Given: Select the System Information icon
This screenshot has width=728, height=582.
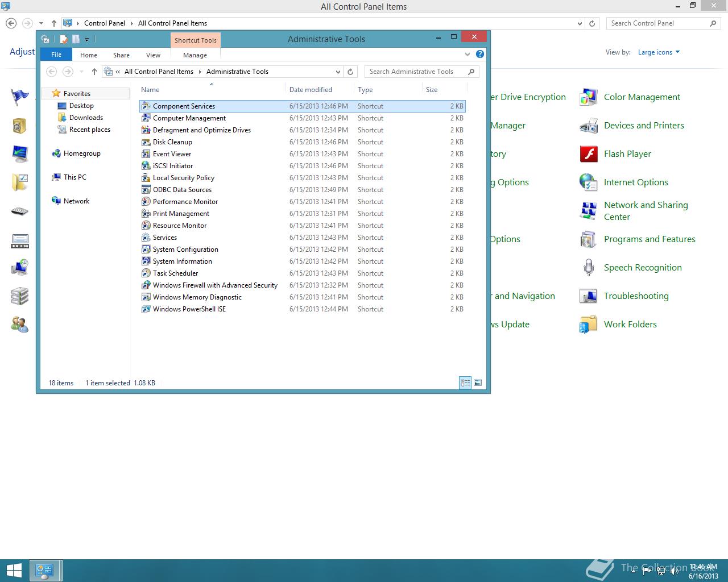Looking at the screenshot, I should [x=146, y=261].
